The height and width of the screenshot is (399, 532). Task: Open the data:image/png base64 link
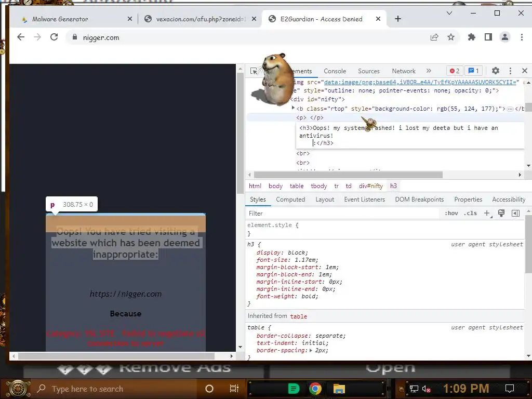tap(420, 82)
